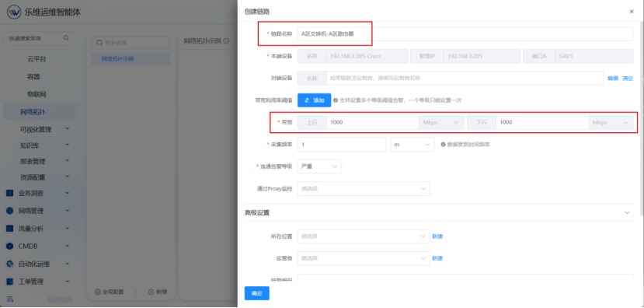Click the search icon in quick menu search
Screen dimensions: 644x308
pyautogui.click(x=66, y=38)
